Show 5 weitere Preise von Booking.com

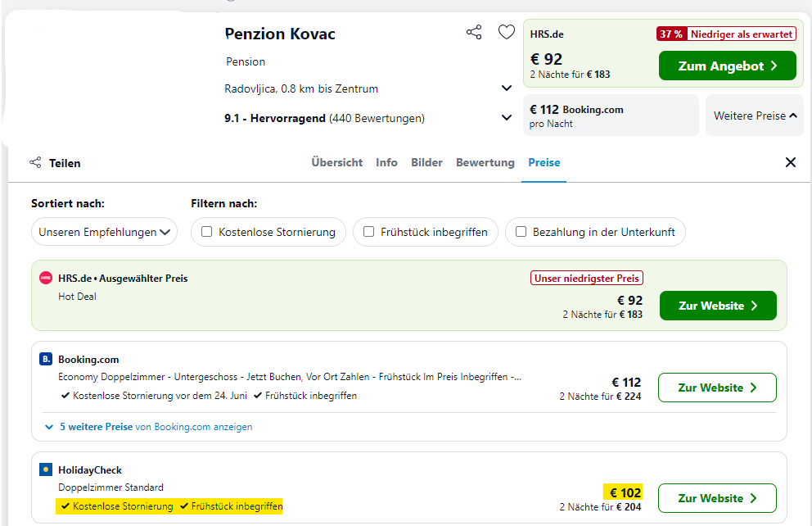click(x=156, y=427)
